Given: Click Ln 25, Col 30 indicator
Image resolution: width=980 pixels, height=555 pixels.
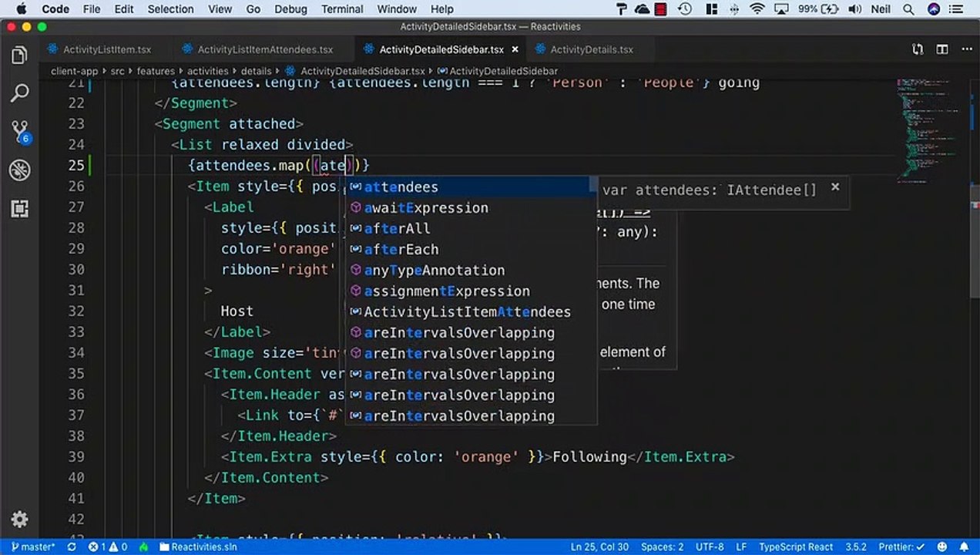Looking at the screenshot, I should pos(599,547).
